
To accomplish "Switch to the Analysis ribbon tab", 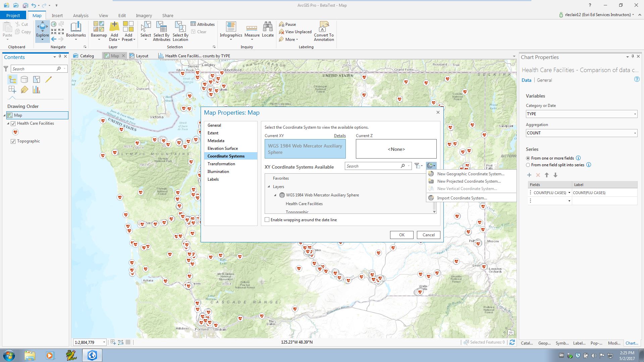I will click(x=80, y=15).
